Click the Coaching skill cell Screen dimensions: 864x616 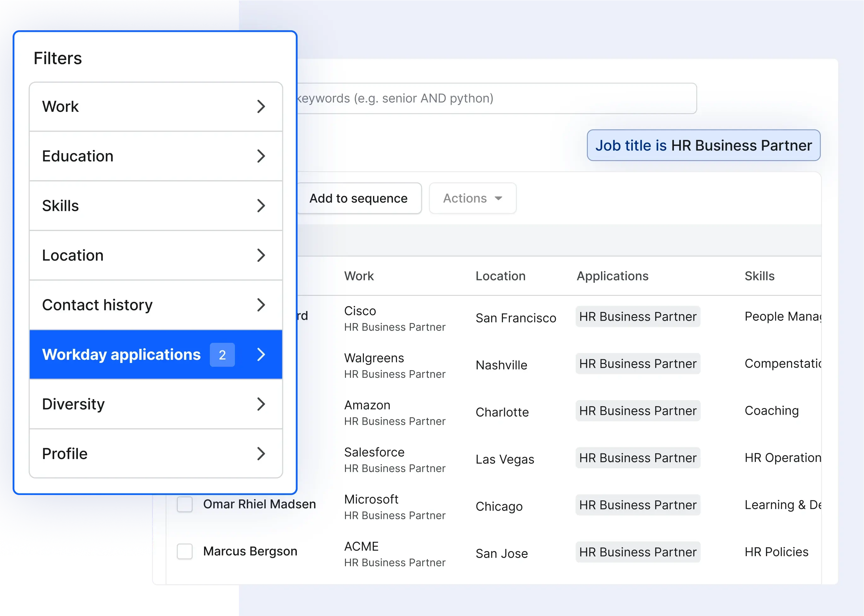point(772,411)
